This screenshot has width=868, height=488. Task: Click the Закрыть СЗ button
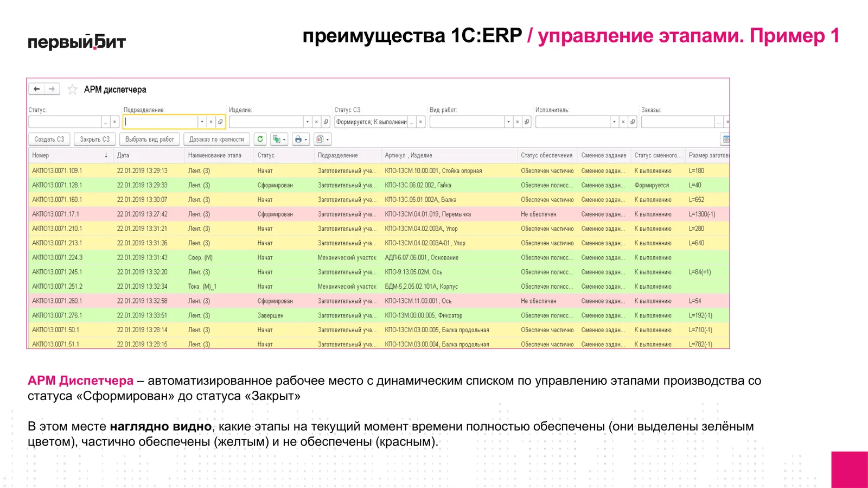[x=95, y=140]
